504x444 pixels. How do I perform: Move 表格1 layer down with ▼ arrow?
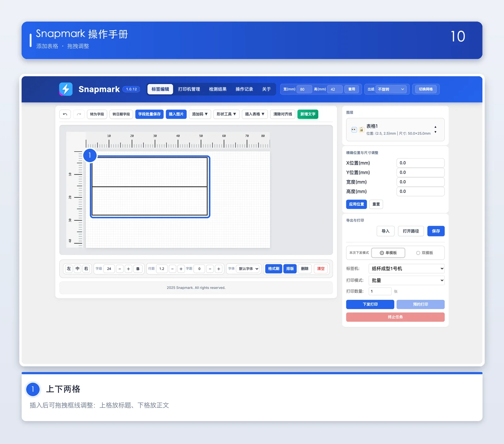(435, 132)
